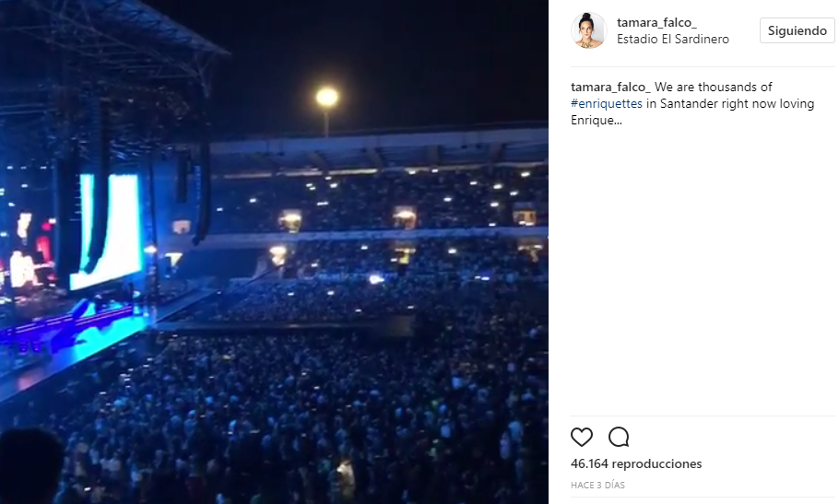This screenshot has height=504, width=839.
Task: Open comments with the speech bubble icon
Action: pyautogui.click(x=619, y=437)
